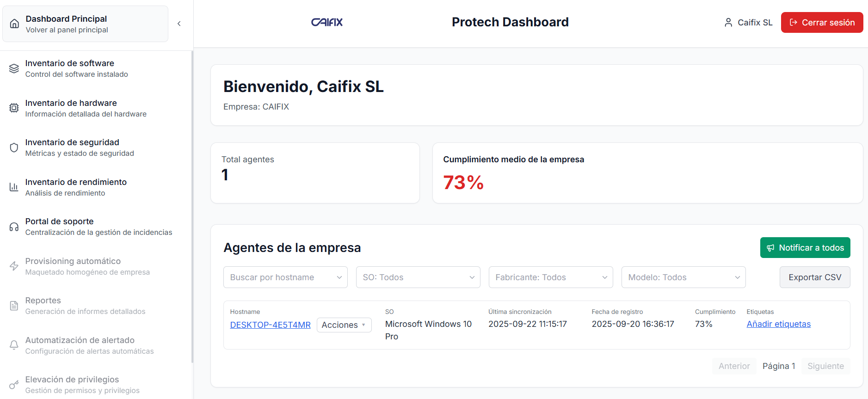Click the home icon for Dashboard Principal
This screenshot has height=399, width=868.
tap(14, 24)
